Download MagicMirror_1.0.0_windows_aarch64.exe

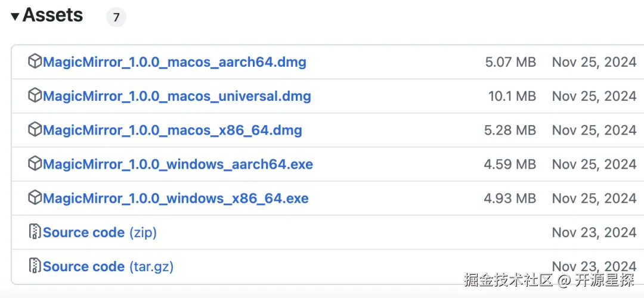tap(178, 164)
